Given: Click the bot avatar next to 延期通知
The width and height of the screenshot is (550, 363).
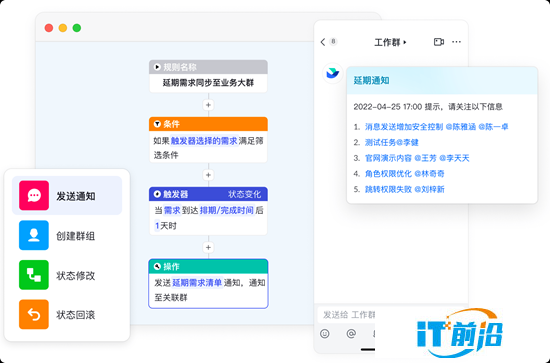Looking at the screenshot, I should [332, 73].
